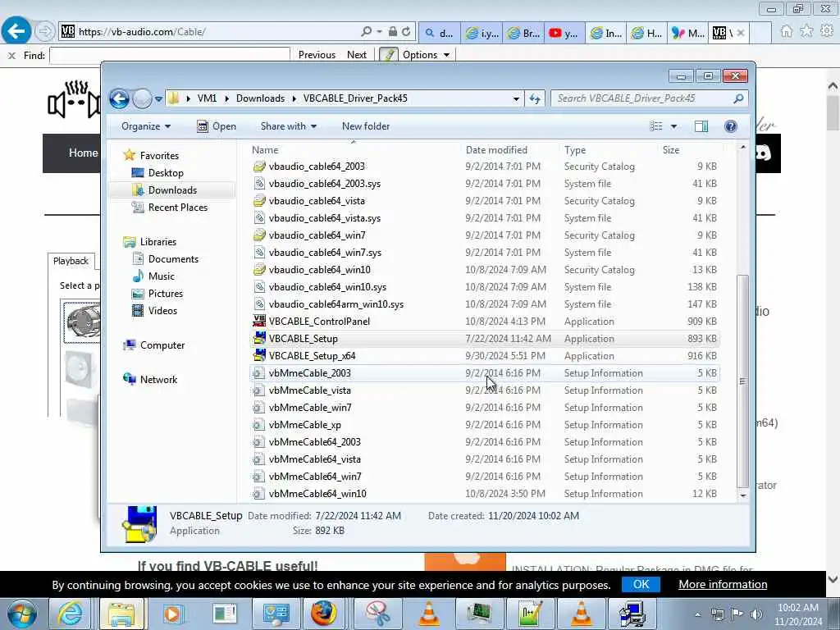This screenshot has height=630, width=840.
Task: Click Next in the Find bar
Action: point(356,55)
